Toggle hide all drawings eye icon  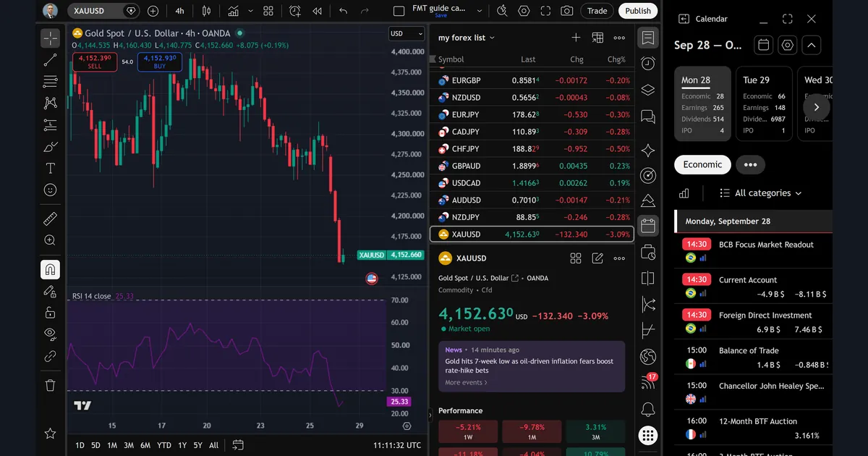pyautogui.click(x=50, y=334)
